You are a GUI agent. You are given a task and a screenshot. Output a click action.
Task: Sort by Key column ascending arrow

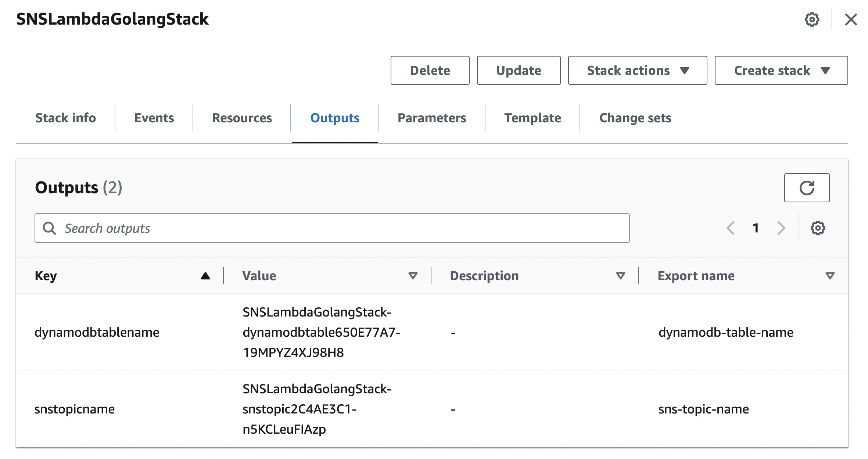coord(205,276)
